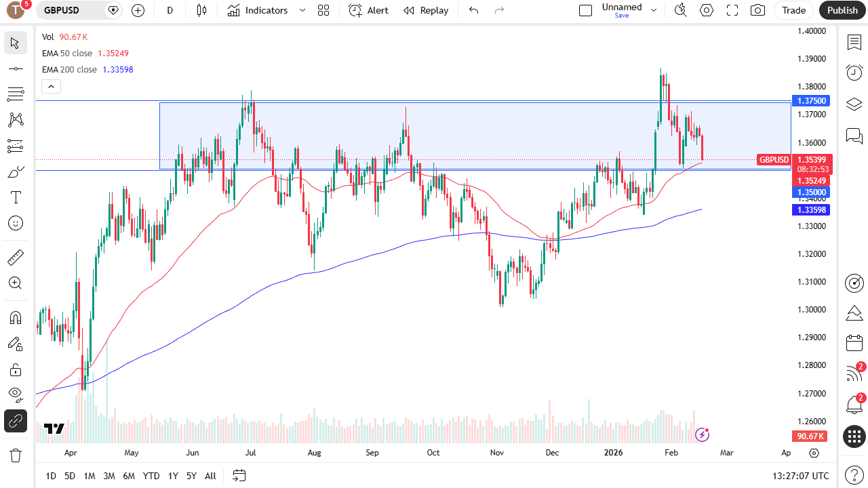Open the forecasting and measurement tools
868x488 pixels.
click(x=15, y=146)
